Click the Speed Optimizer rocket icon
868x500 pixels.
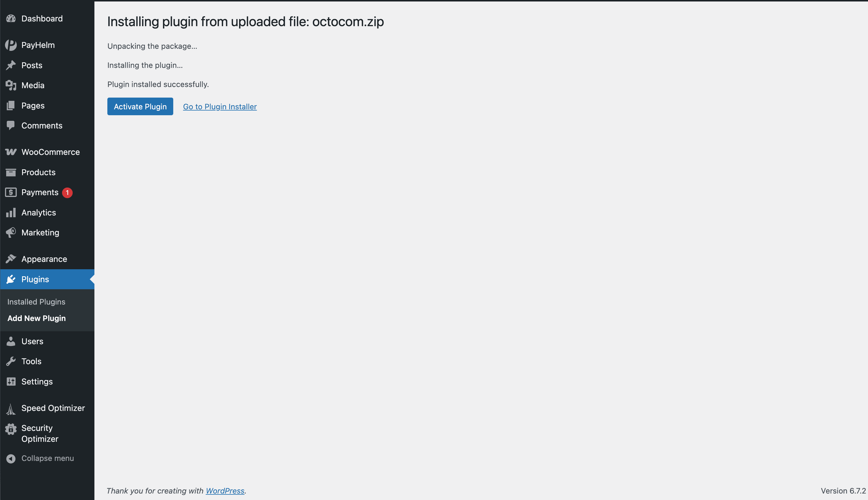click(11, 409)
